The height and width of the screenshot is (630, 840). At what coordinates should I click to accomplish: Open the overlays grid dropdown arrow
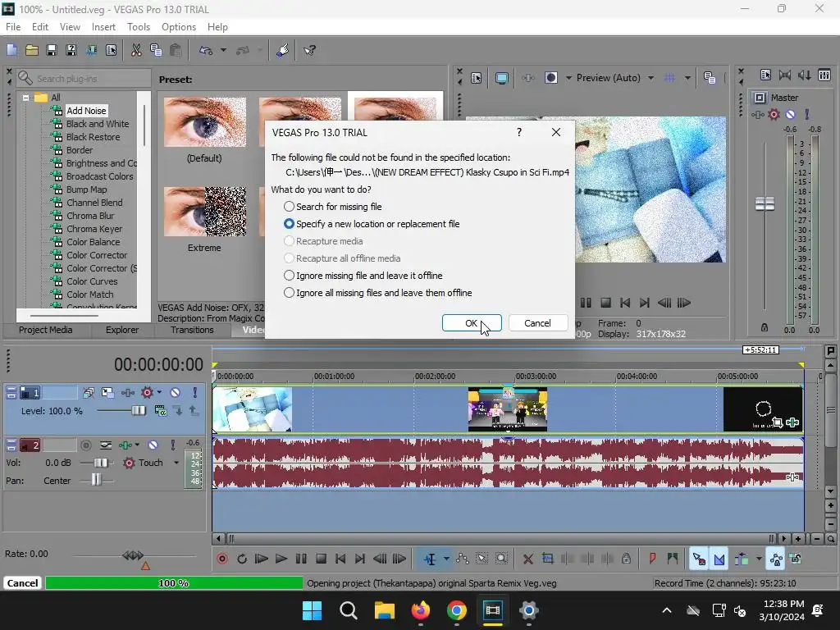click(687, 78)
